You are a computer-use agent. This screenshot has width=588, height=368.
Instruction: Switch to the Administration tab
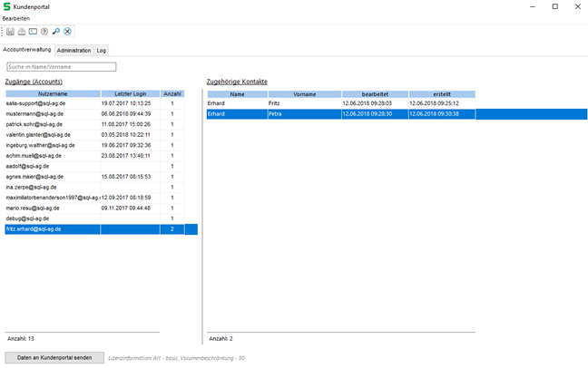73,50
